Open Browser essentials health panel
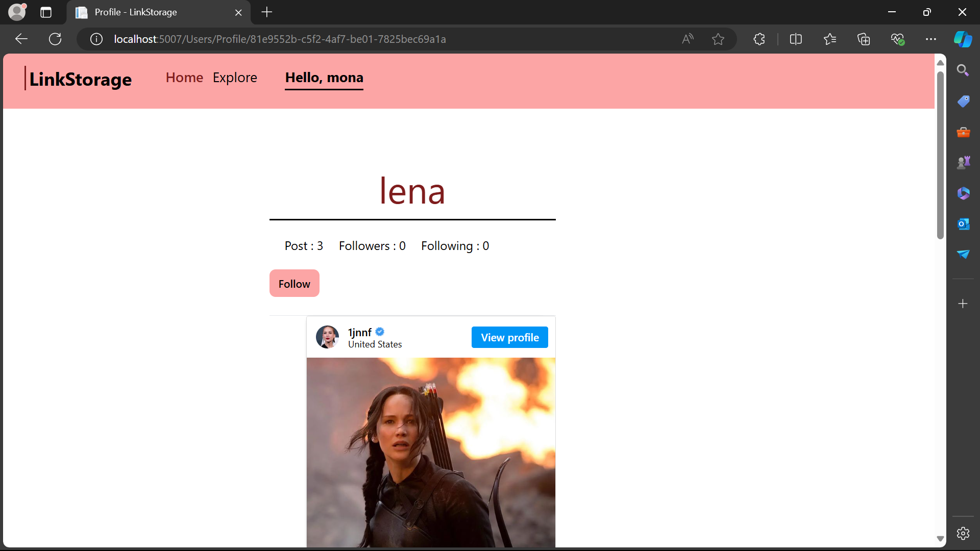This screenshot has width=980, height=551. (898, 39)
